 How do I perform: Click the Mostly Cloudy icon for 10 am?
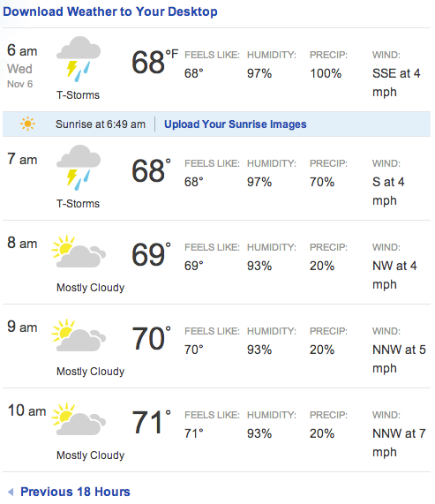tap(79, 419)
